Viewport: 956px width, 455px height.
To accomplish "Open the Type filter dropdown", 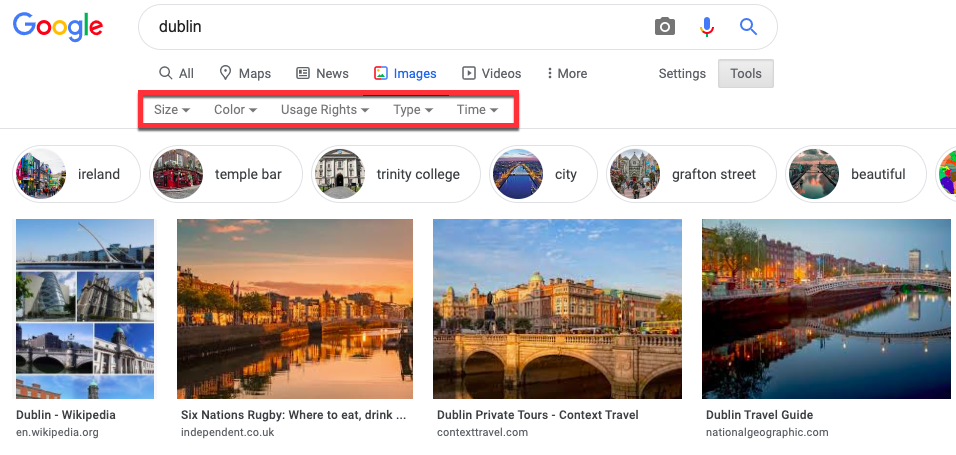I will [413, 110].
